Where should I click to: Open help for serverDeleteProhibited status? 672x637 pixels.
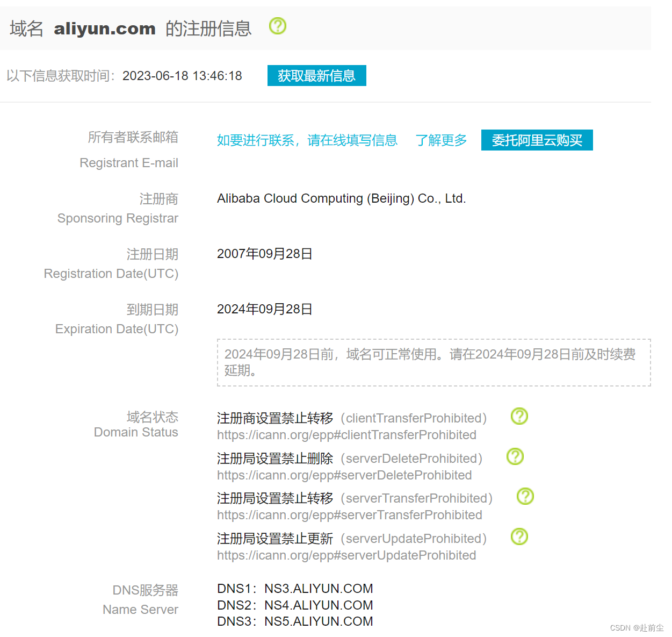(x=515, y=456)
